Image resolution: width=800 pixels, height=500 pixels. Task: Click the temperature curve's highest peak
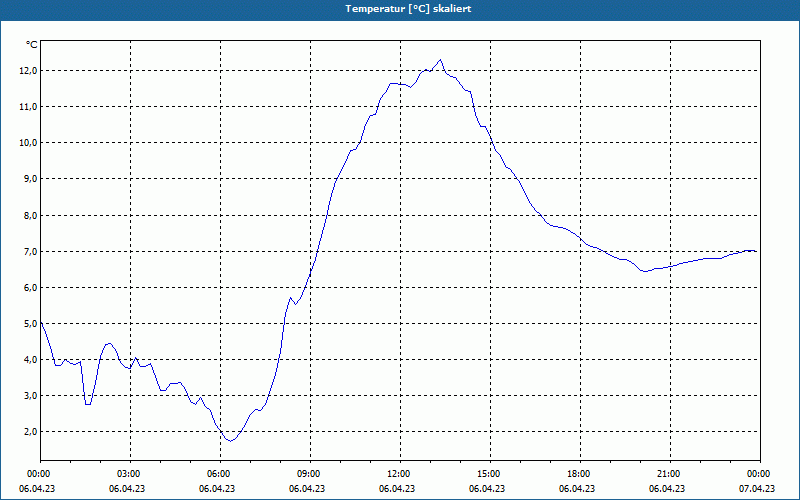440,60
